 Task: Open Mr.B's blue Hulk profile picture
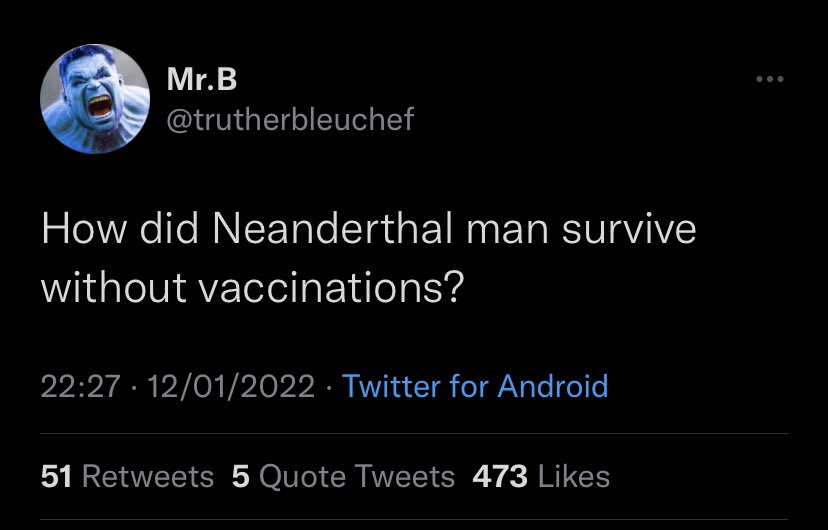[95, 99]
